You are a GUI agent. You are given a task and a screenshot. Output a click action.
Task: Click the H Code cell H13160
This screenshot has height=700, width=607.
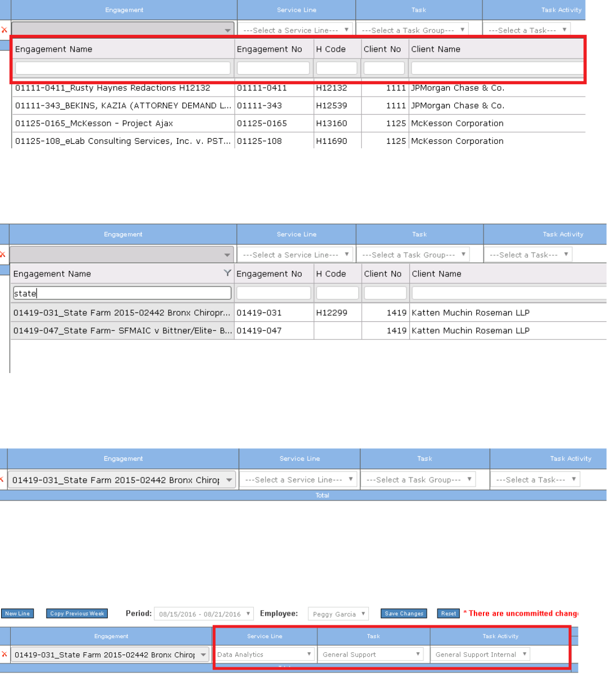[331, 124]
